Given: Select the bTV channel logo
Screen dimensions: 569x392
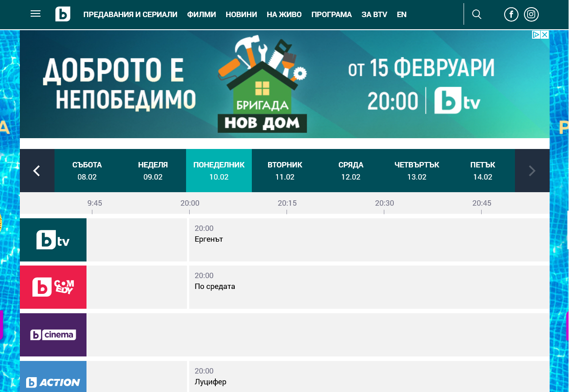Looking at the screenshot, I should (x=53, y=240).
